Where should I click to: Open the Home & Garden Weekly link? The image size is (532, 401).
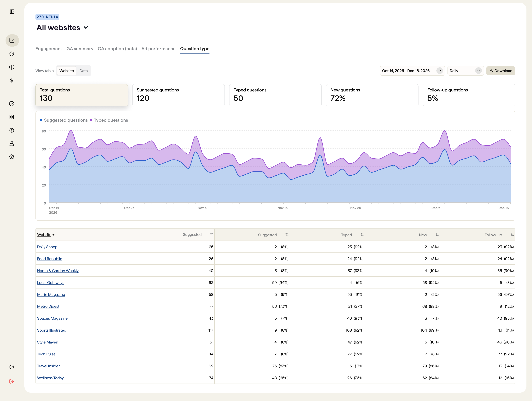point(58,271)
